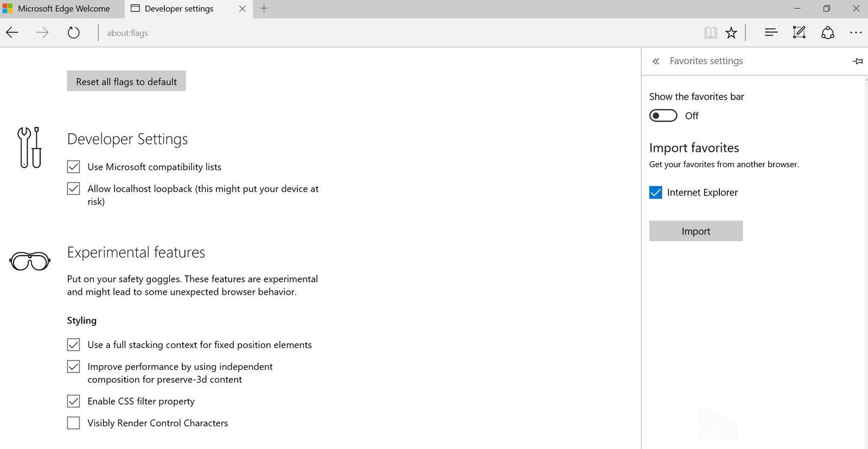Click the Refresh page icon
This screenshot has width=868, height=449.
[73, 33]
